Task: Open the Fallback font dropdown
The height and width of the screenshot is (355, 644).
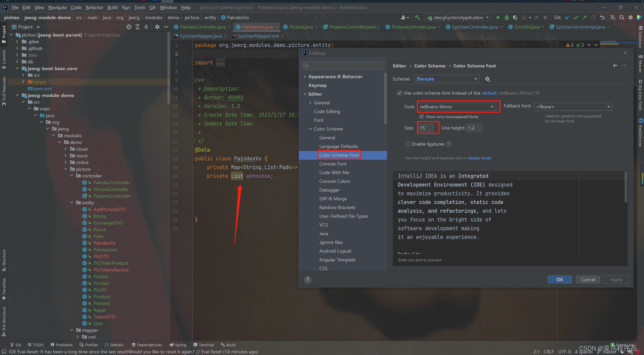Action: coord(573,107)
